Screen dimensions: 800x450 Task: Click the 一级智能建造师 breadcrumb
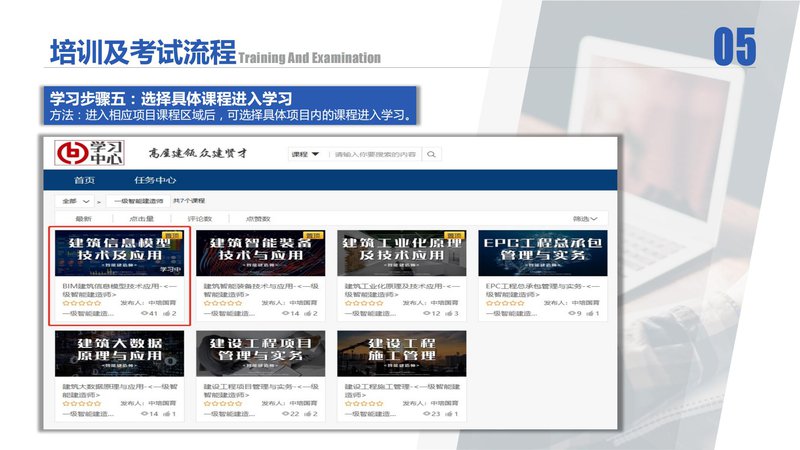click(x=138, y=201)
